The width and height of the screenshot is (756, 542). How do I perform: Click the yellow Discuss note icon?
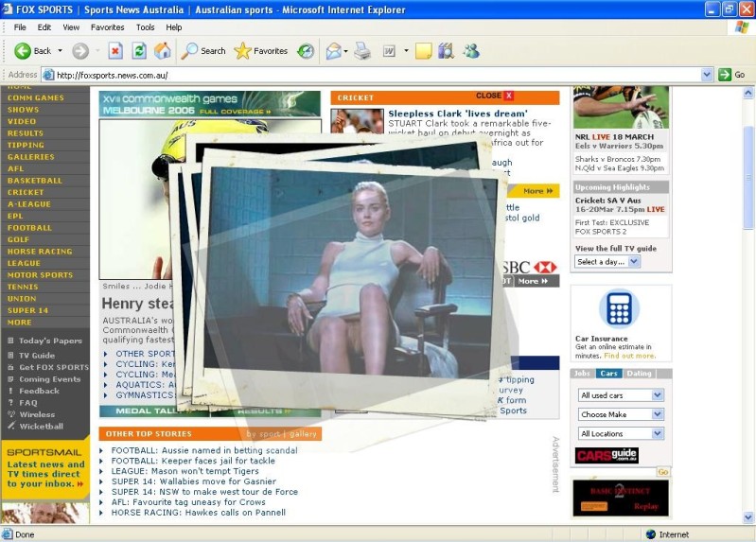pos(423,51)
